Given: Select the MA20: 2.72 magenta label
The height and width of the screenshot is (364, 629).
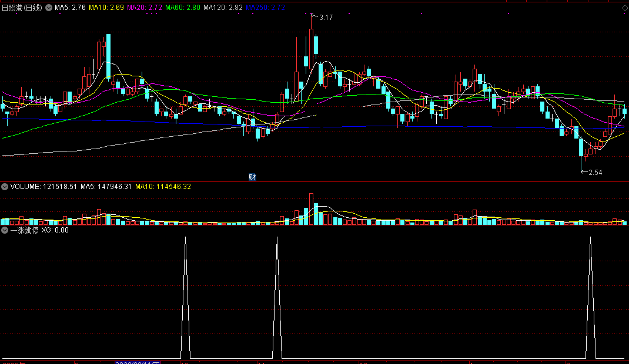Looking at the screenshot, I should 145,8.
